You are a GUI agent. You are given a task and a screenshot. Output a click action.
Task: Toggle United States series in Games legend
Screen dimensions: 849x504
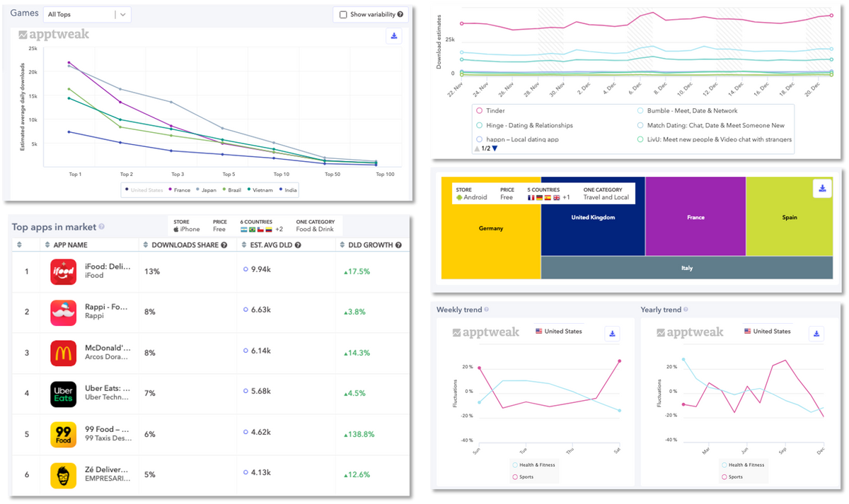pyautogui.click(x=144, y=189)
